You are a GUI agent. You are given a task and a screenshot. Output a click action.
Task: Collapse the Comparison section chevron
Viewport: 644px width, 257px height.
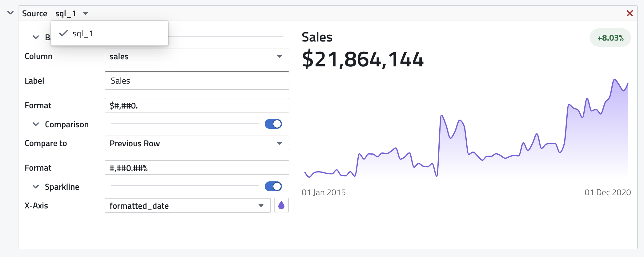pyautogui.click(x=36, y=124)
